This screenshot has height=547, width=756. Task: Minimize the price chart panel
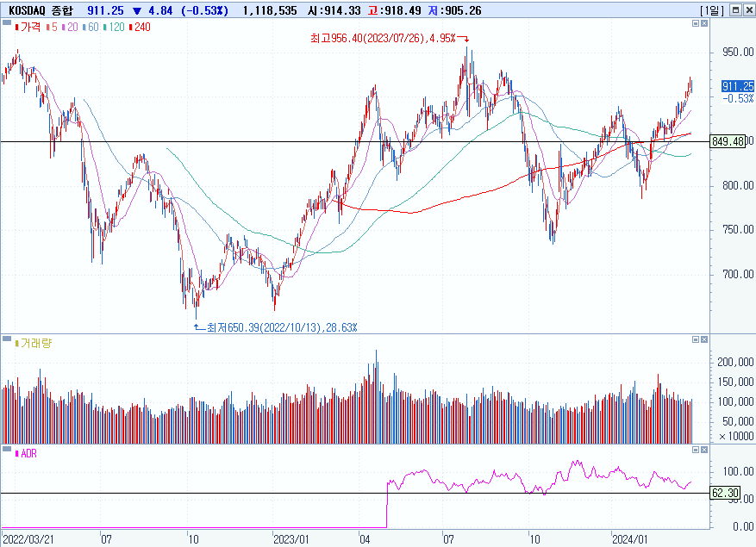696,23
